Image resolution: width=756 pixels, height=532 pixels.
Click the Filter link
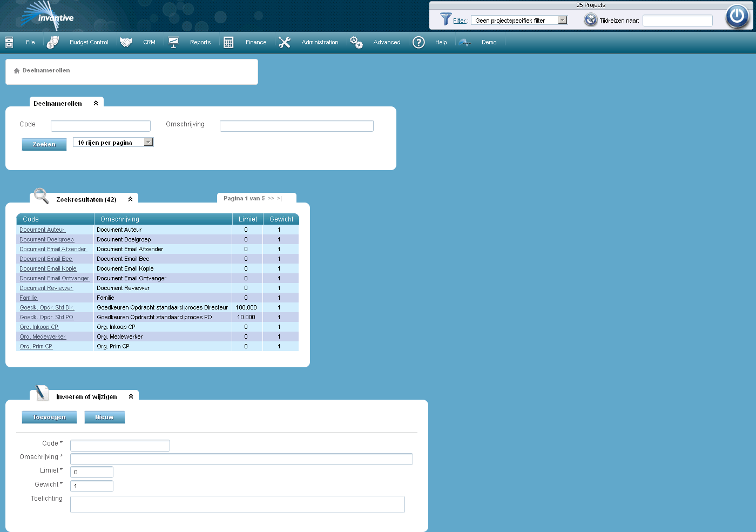click(460, 21)
